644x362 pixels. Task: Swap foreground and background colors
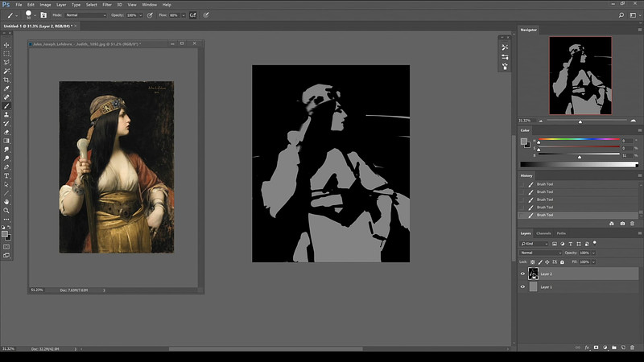click(9, 227)
